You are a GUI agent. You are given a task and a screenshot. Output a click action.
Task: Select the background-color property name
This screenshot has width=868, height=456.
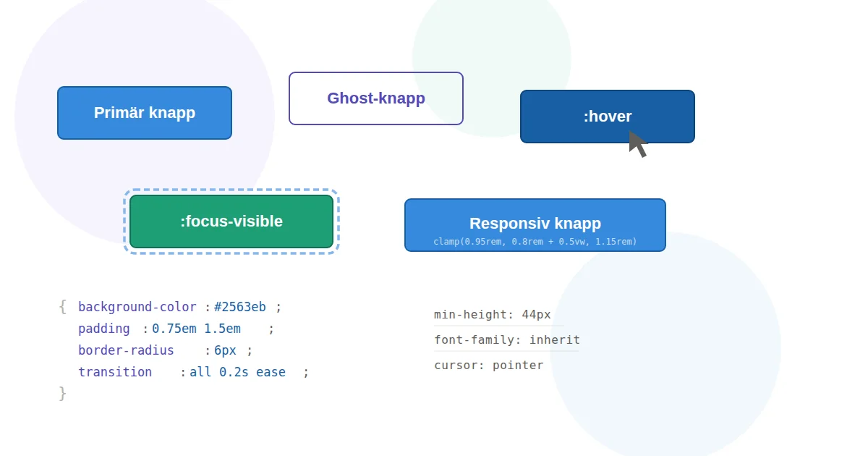click(137, 307)
